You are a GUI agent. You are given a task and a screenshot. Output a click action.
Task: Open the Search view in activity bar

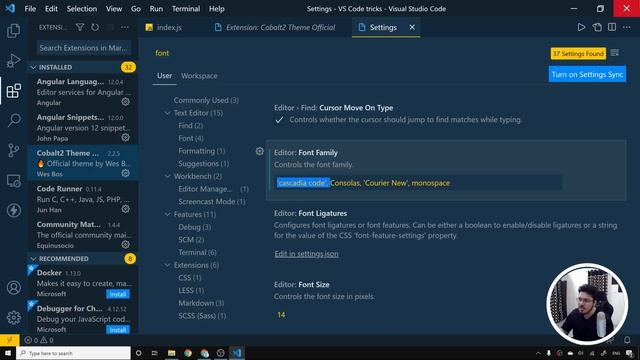pos(13,120)
